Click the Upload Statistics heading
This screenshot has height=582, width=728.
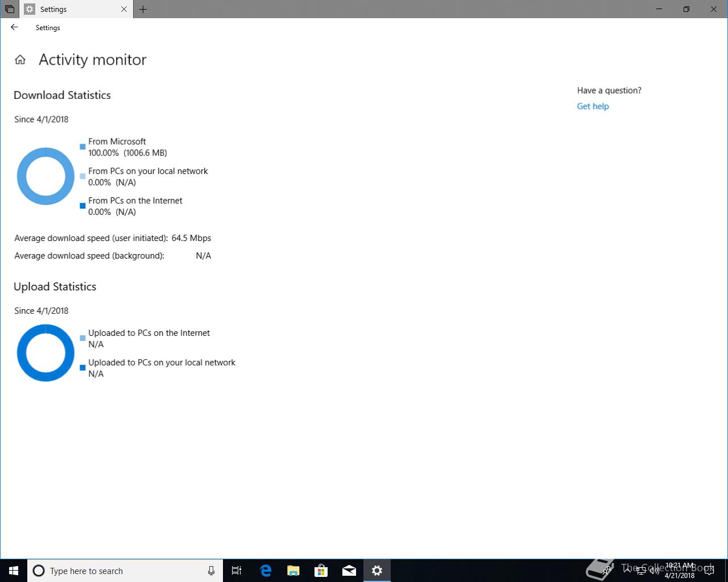click(x=55, y=286)
